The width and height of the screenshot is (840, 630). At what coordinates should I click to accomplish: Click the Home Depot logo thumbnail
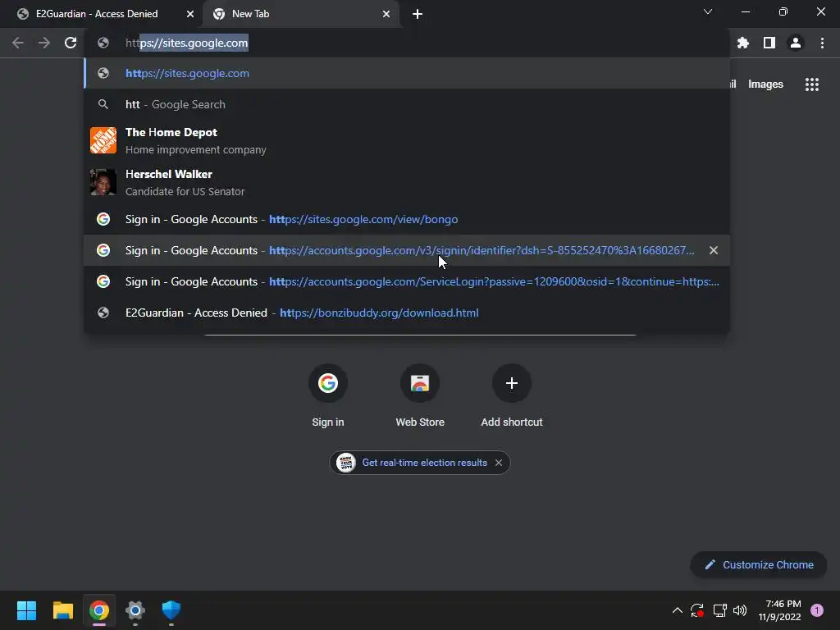pyautogui.click(x=103, y=140)
